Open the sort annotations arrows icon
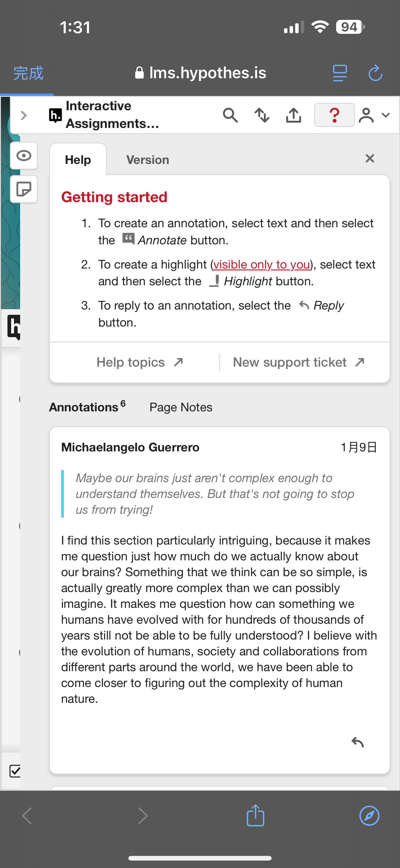400x868 pixels. (262, 115)
